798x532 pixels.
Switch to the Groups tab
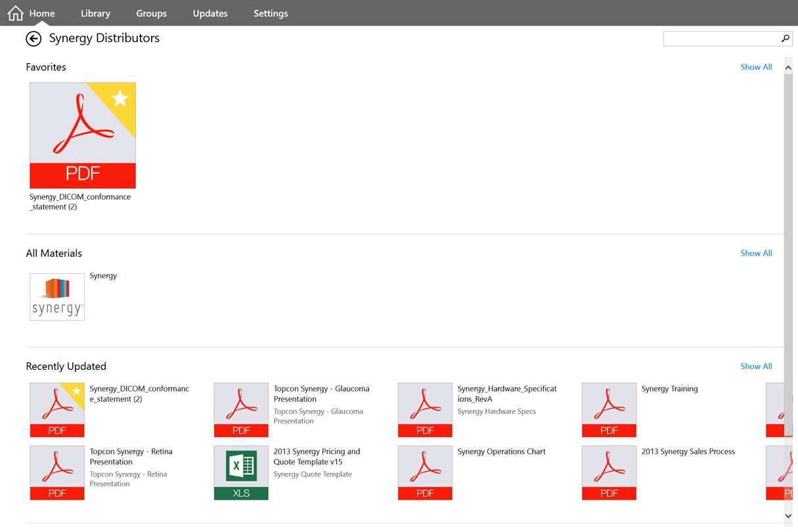151,13
